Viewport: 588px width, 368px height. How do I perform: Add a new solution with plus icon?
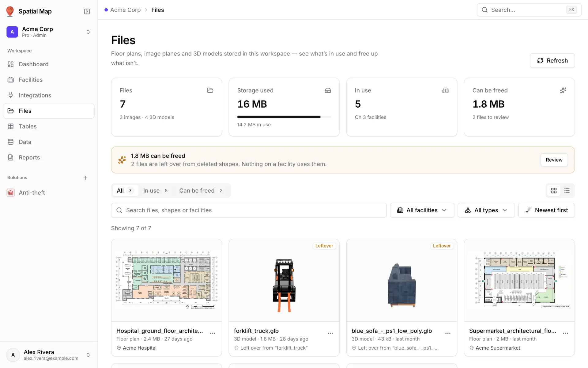click(x=85, y=178)
